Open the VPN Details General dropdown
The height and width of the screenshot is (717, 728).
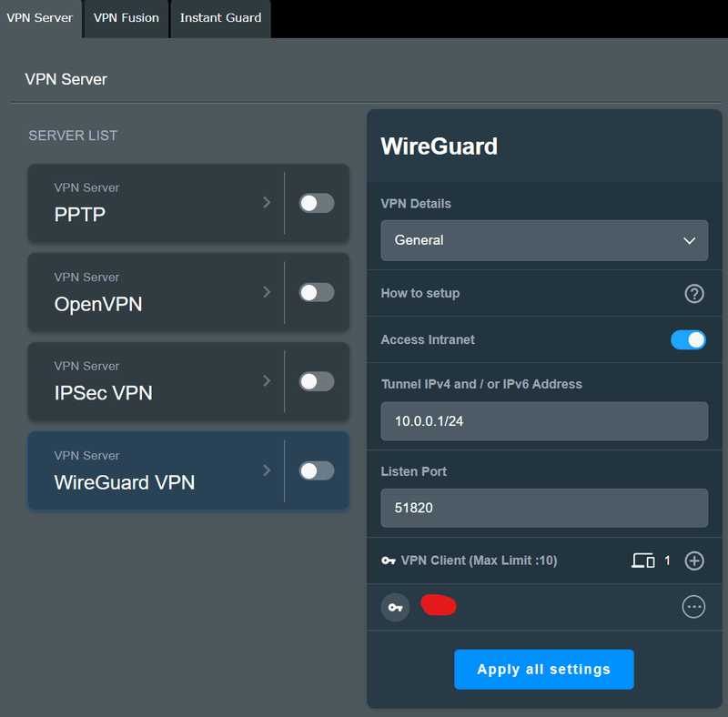pos(544,240)
